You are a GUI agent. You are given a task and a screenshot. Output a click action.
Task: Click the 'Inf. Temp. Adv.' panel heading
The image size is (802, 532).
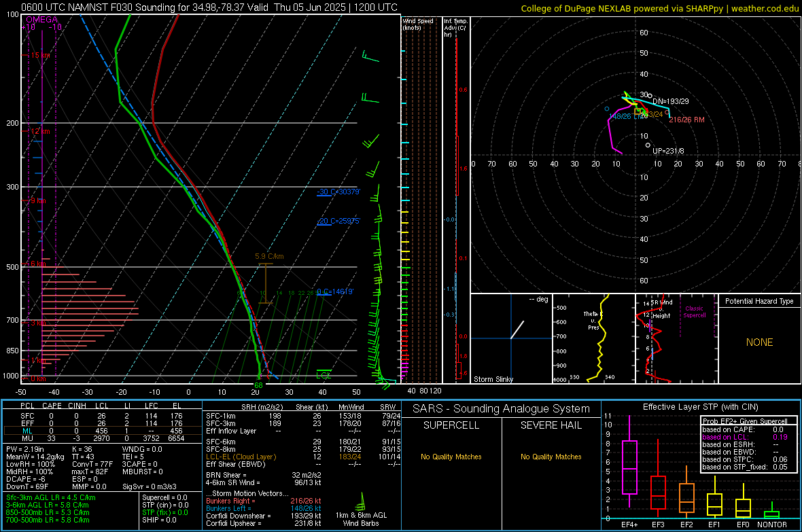[455, 27]
